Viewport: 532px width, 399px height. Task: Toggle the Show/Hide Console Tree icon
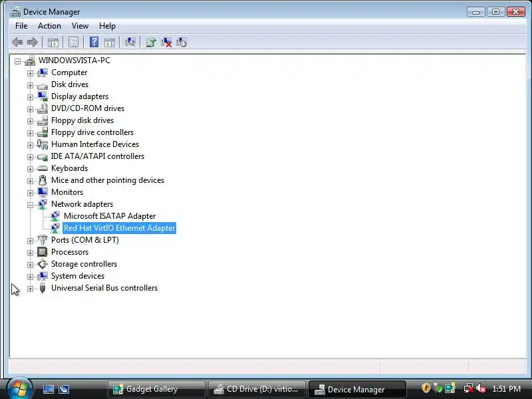[x=53, y=43]
